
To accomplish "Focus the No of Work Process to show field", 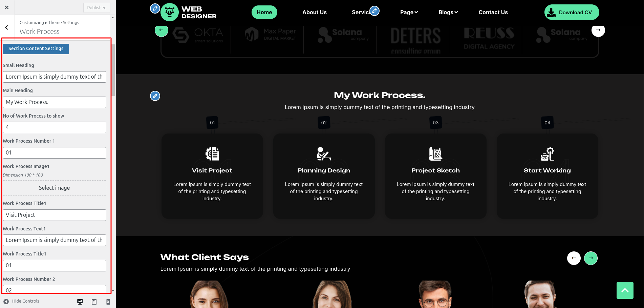I will (x=54, y=127).
